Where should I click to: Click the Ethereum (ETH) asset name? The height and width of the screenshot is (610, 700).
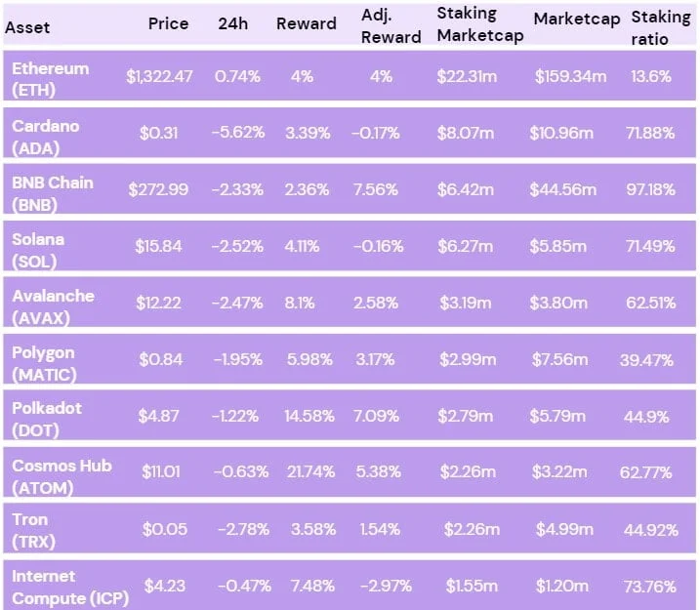pos(50,76)
